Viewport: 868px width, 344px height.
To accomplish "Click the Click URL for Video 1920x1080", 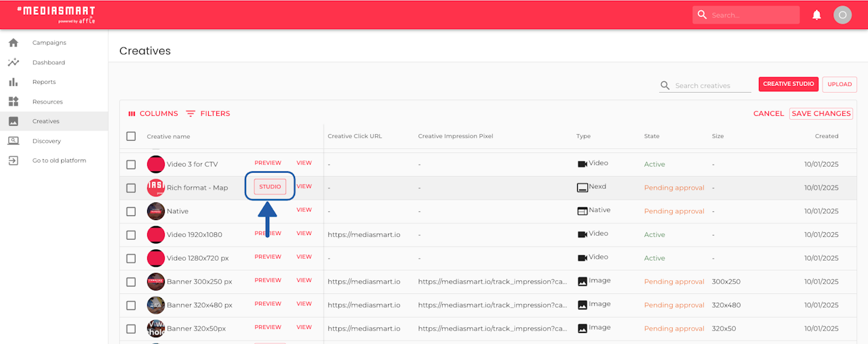I will pos(364,235).
